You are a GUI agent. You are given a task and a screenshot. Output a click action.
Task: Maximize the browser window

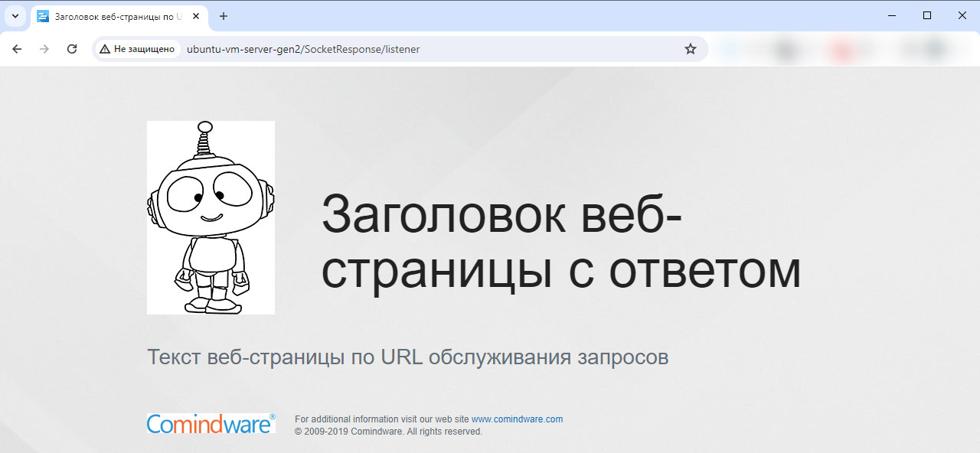click(x=927, y=15)
